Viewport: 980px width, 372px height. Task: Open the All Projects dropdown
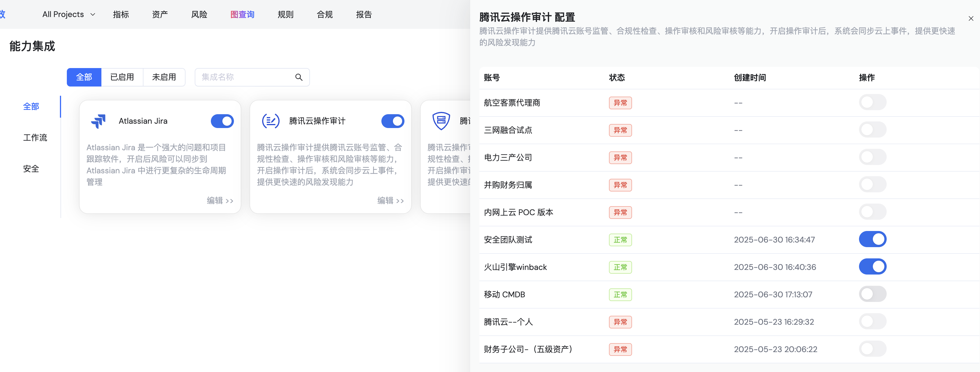tap(69, 14)
